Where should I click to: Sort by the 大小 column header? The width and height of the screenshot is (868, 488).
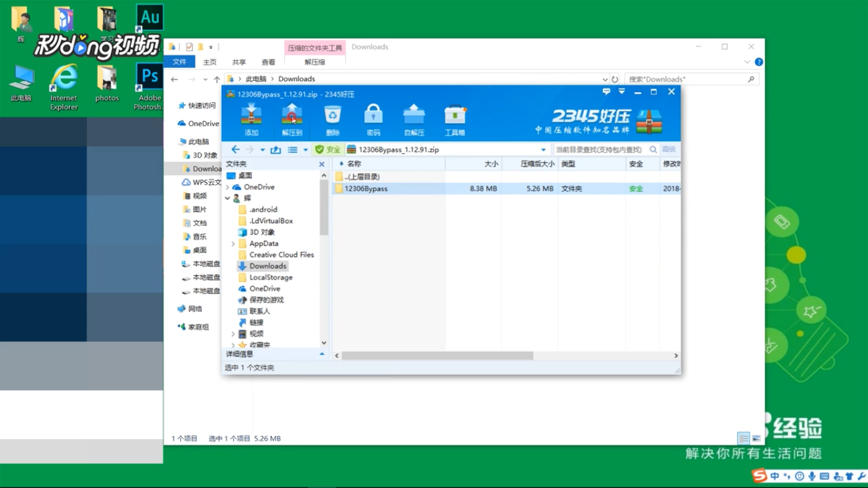(x=473, y=164)
